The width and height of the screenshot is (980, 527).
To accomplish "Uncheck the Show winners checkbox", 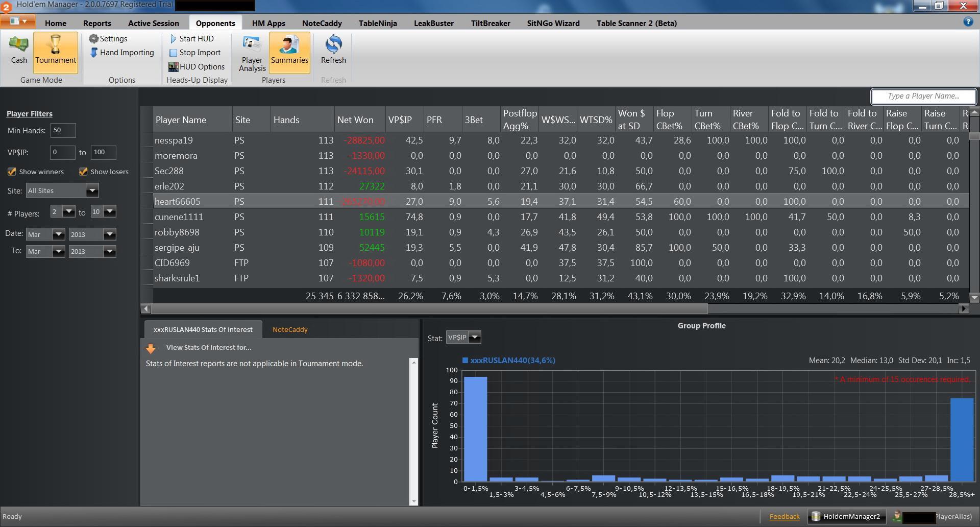I will tap(12, 172).
